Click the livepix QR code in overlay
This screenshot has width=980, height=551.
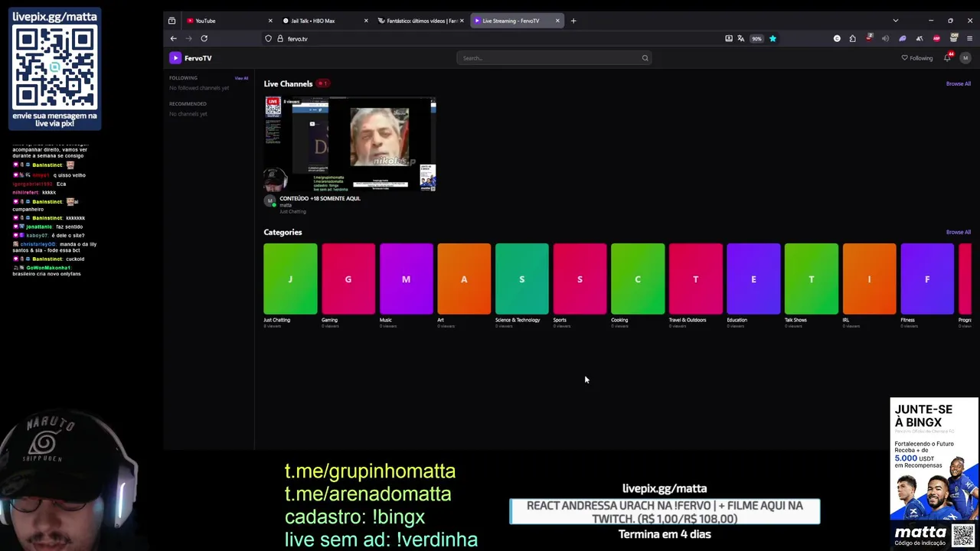(55, 67)
